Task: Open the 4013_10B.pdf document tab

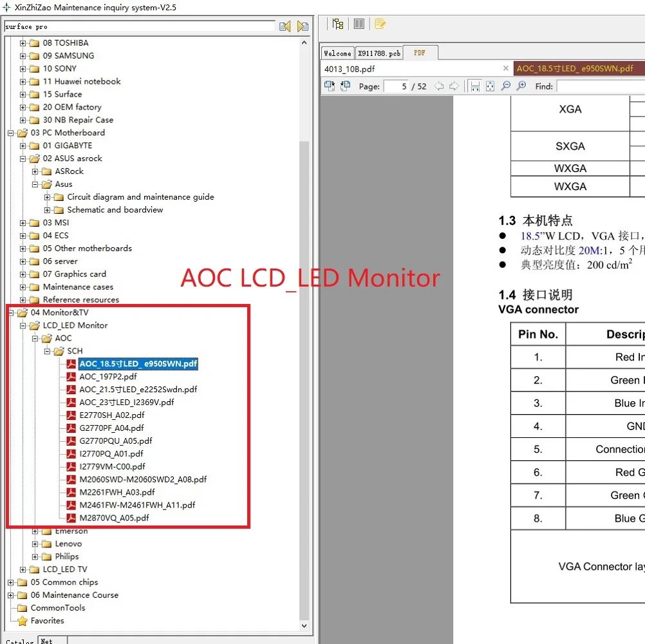Action: pyautogui.click(x=415, y=69)
